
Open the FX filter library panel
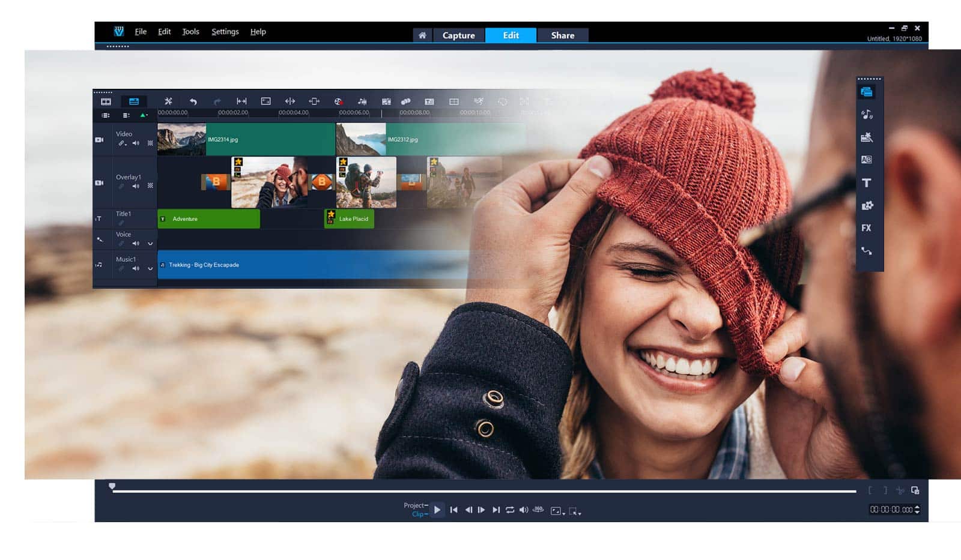866,228
